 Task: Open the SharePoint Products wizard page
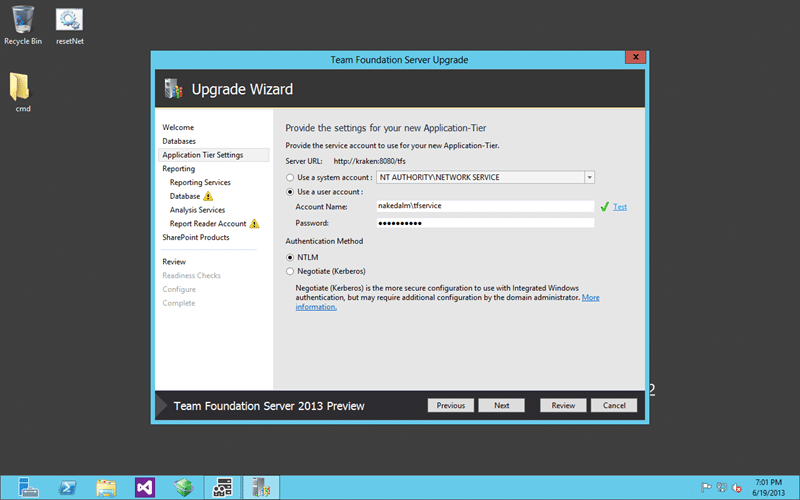pyautogui.click(x=196, y=237)
